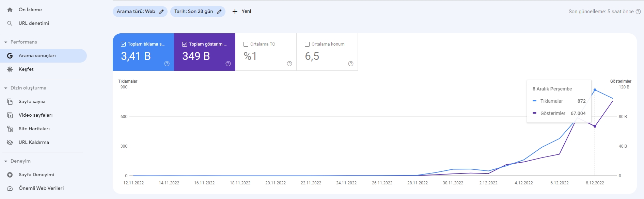The height and width of the screenshot is (199, 644).
Task: Click the Performans section heading
Action: point(24,42)
